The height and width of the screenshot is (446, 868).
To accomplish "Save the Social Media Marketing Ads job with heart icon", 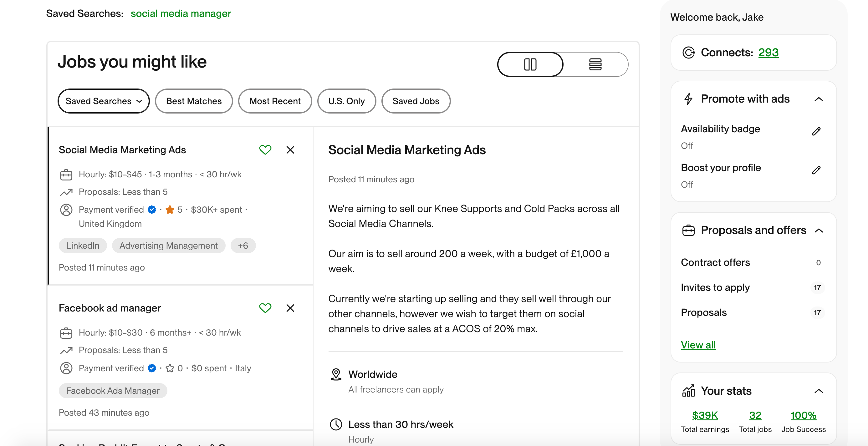I will [265, 150].
